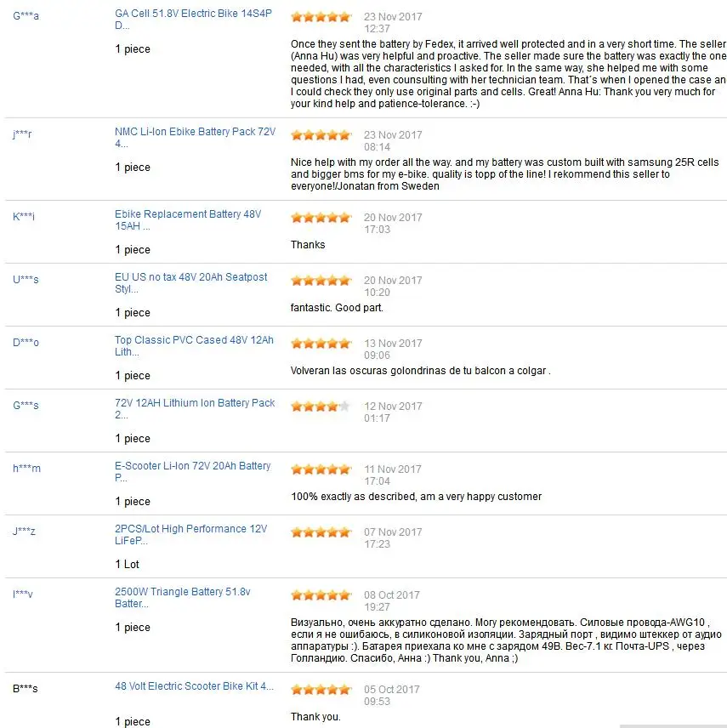Open the E-Scooter Li-Ion 72V 20Ah Battery link
This screenshot has height=728, width=727.
click(193, 472)
